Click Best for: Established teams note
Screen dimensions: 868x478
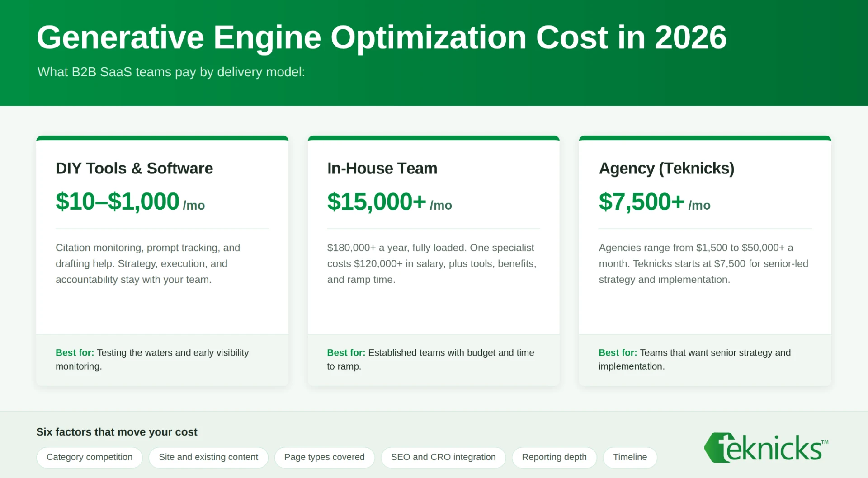[430, 359]
